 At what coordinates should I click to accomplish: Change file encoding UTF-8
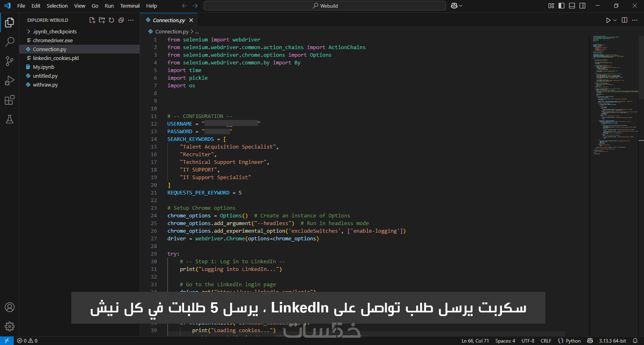(x=528, y=341)
